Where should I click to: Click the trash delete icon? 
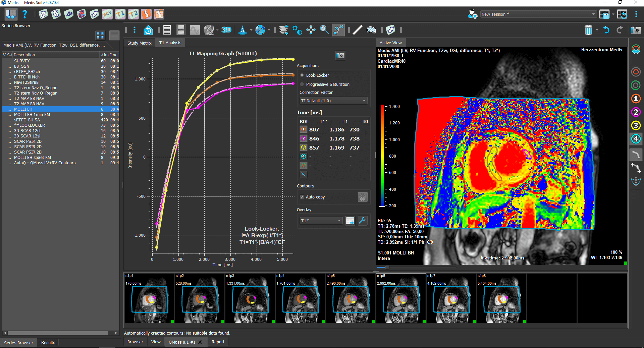point(588,30)
